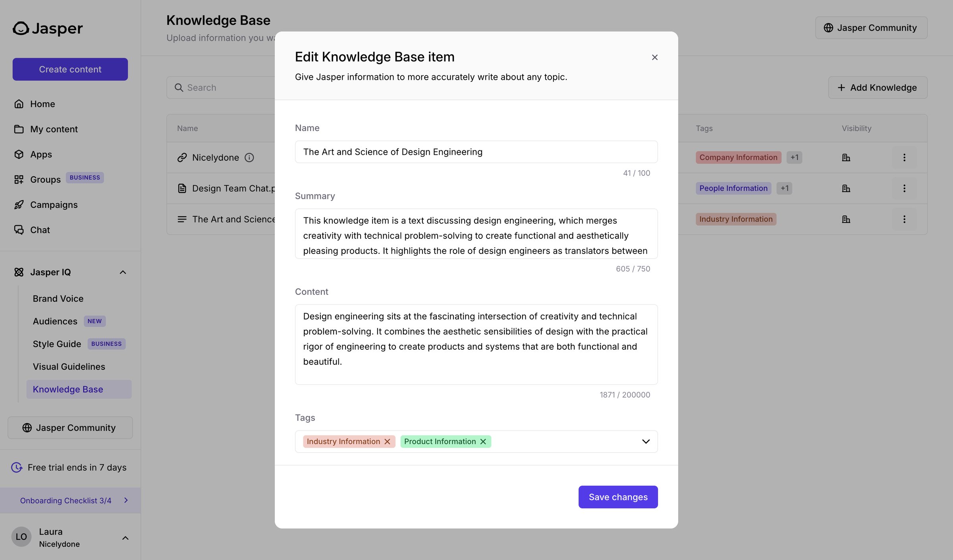Screen dimensions: 953x560
Task: Click +1 badge in Nicelydone row
Action: point(794,157)
